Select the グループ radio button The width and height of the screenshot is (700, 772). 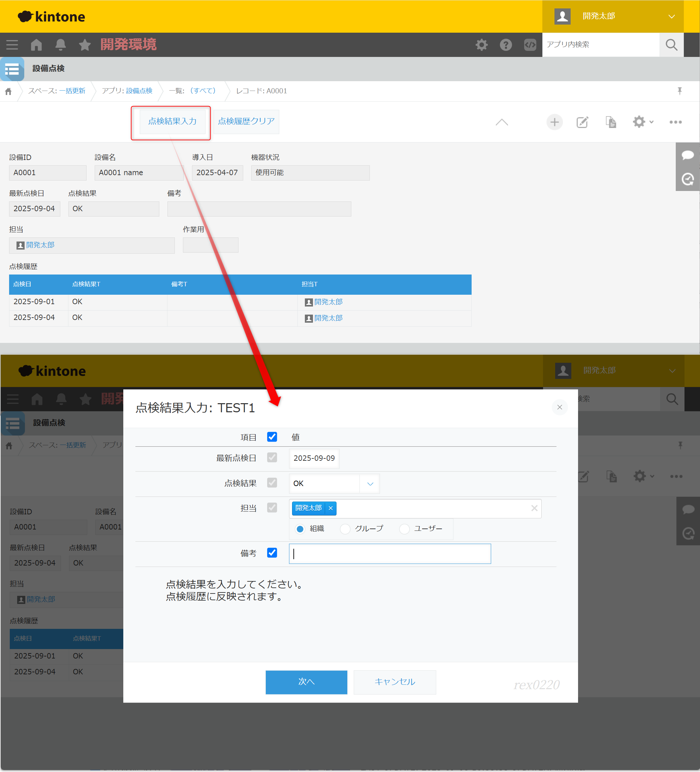point(345,529)
